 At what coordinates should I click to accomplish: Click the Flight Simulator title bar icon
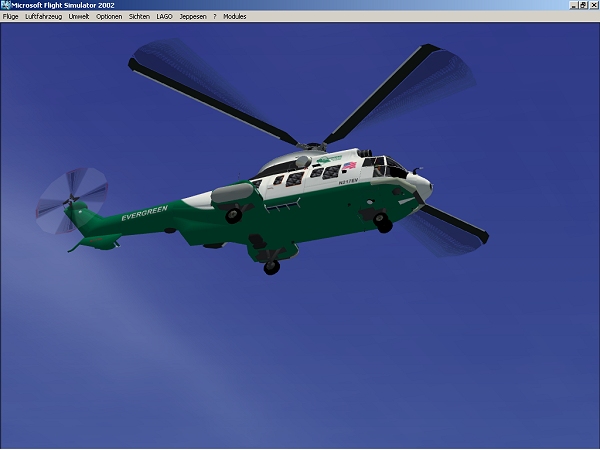pos(6,5)
